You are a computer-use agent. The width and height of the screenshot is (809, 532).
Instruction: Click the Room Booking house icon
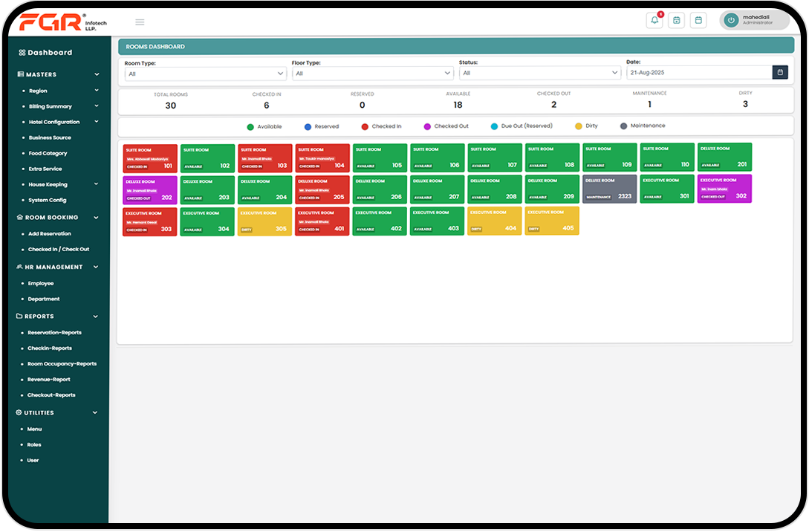(x=19, y=218)
